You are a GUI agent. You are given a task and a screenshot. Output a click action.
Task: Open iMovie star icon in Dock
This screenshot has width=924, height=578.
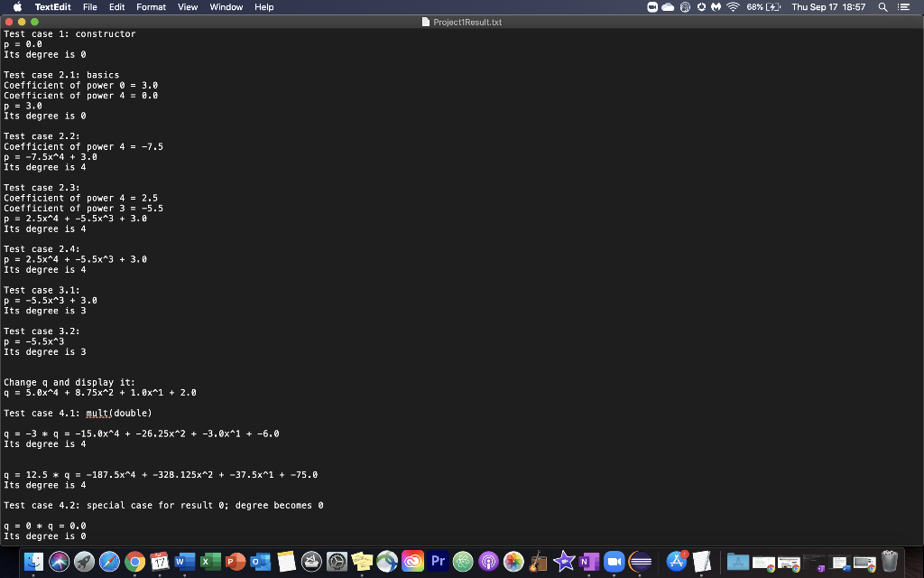coord(564,562)
